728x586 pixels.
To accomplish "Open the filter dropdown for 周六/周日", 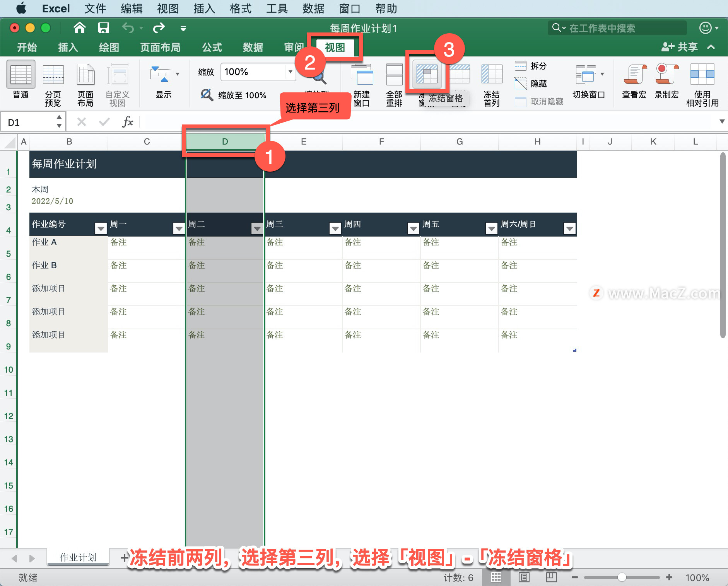I will coord(570,228).
